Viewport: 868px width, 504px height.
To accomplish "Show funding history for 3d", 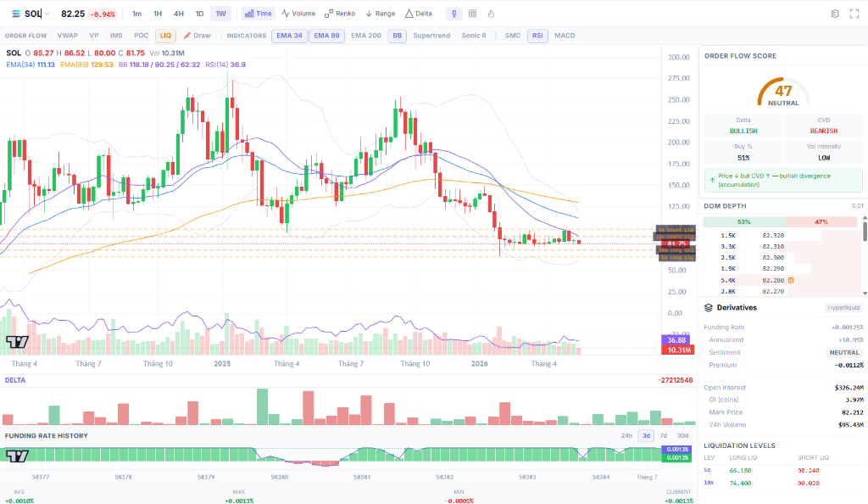I will [646, 436].
